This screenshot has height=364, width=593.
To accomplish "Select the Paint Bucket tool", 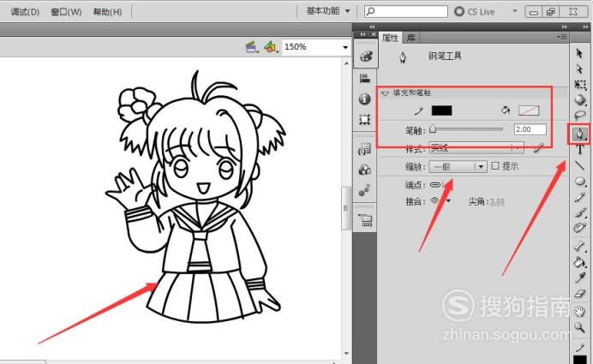I will click(x=580, y=261).
